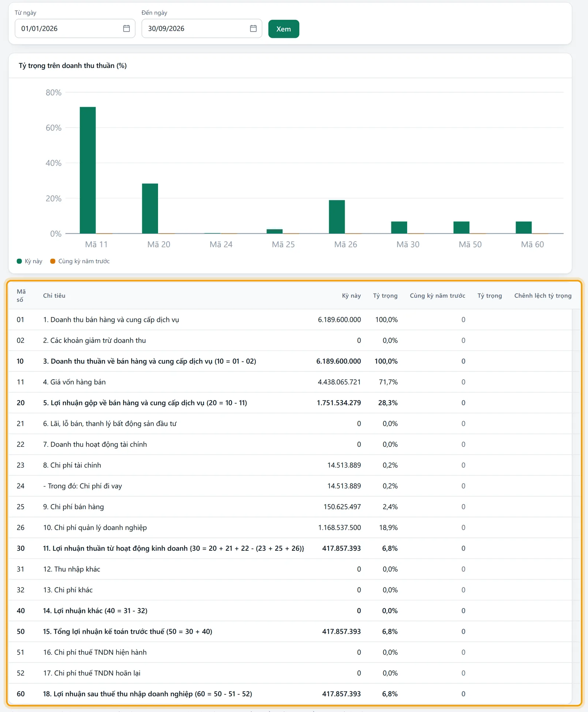Screen dimensions: 588x712
Task: Open calendar icon in Từ ngày field
Action: pos(126,28)
